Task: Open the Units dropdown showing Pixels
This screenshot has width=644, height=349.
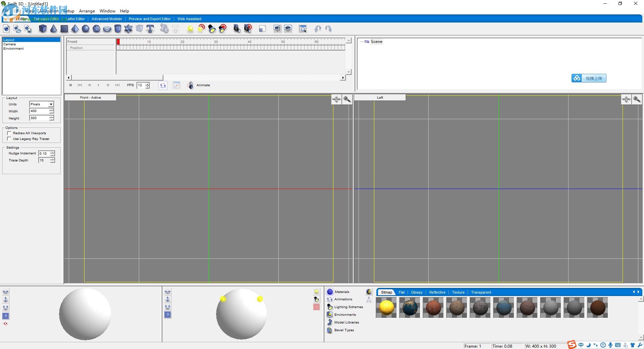Action: click(x=51, y=104)
